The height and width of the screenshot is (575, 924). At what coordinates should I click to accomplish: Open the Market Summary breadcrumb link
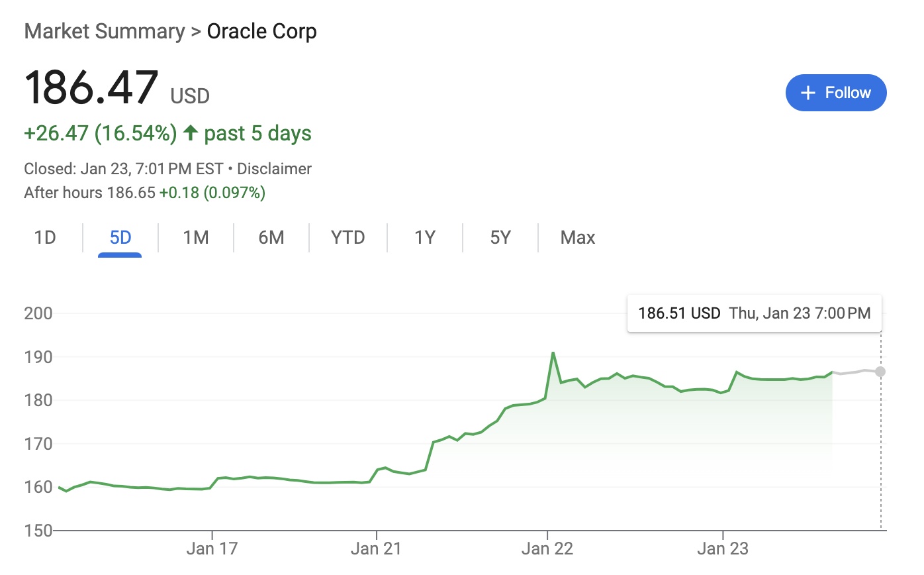coord(104,31)
